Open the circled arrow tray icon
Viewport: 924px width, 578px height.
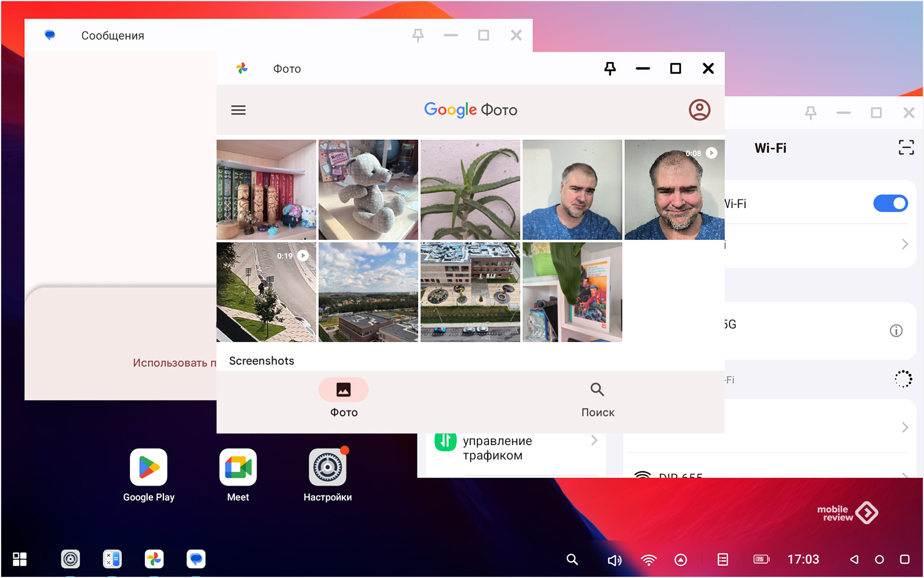pos(681,560)
